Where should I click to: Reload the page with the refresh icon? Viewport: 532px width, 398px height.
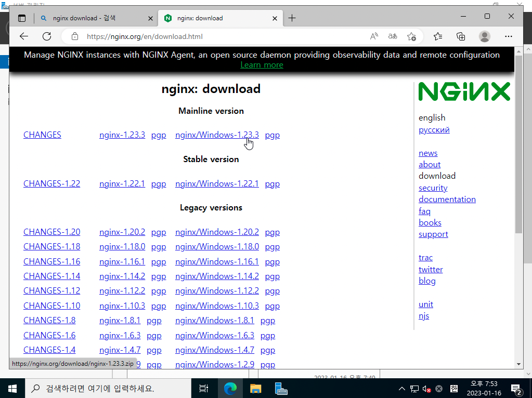pyautogui.click(x=47, y=36)
